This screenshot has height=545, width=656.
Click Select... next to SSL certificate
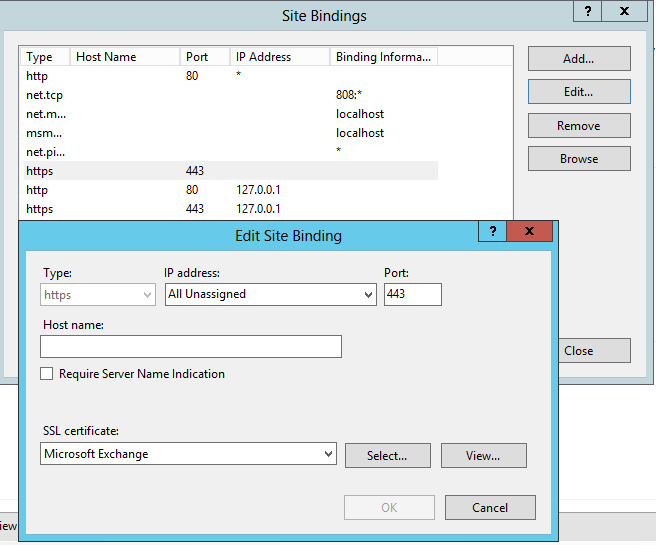(x=388, y=455)
